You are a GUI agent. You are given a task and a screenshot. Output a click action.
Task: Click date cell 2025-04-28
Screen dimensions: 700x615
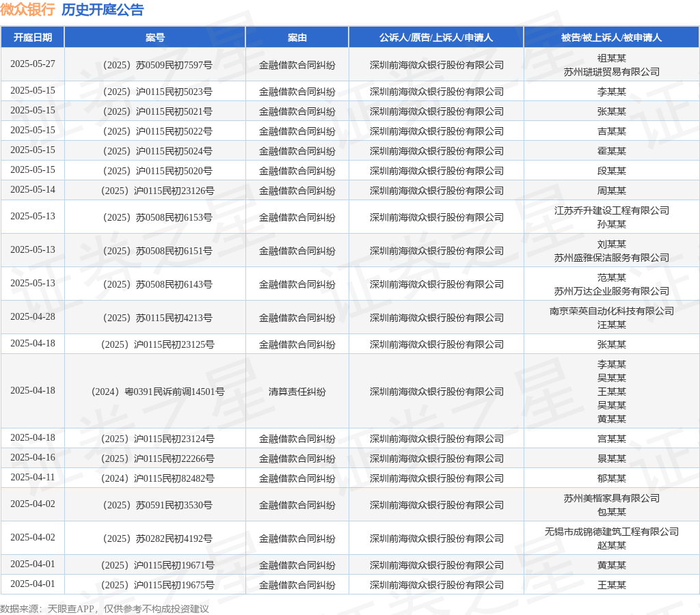[33, 317]
